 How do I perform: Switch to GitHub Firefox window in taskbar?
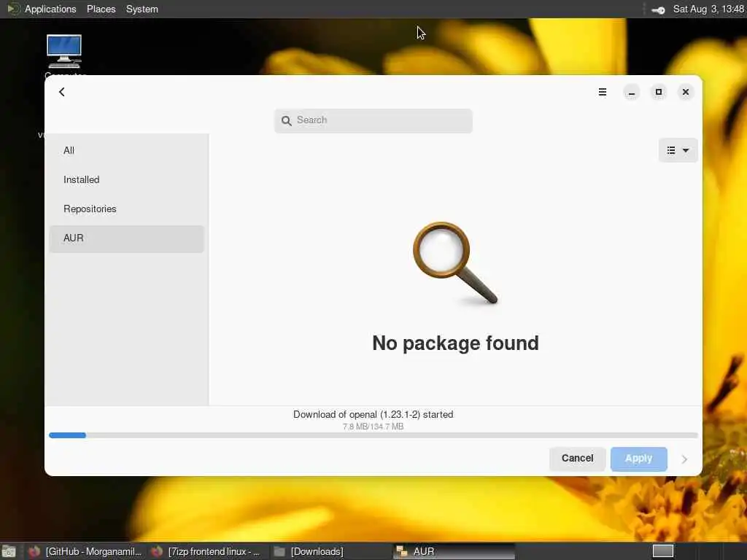[86, 551]
